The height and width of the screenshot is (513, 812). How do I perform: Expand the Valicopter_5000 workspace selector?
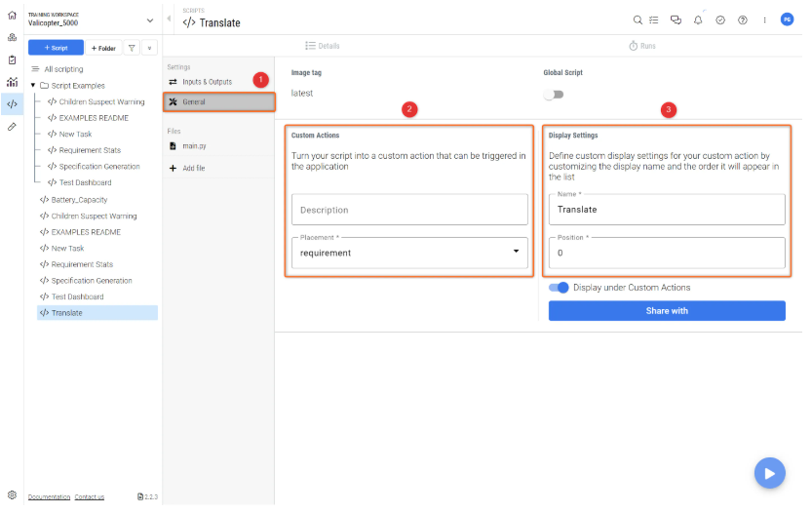tap(149, 20)
